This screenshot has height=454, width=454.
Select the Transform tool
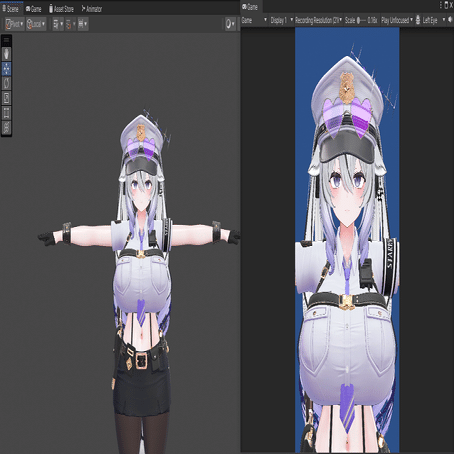7,127
